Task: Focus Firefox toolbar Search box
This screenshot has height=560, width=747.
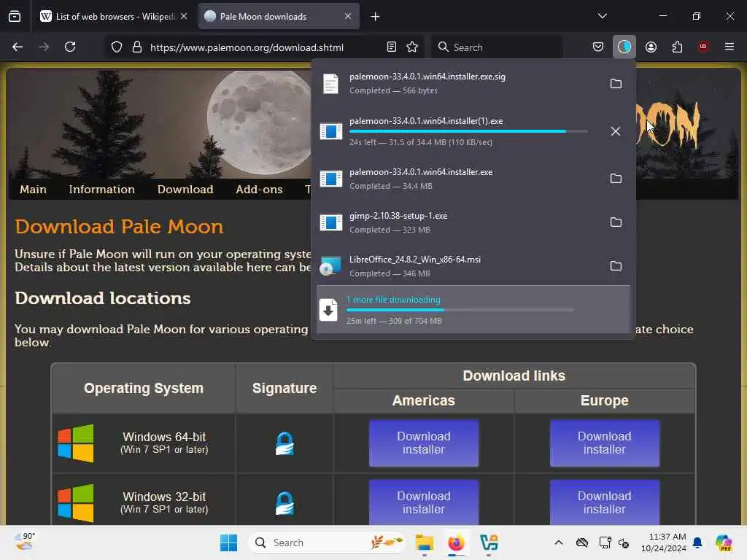Action: tap(496, 47)
